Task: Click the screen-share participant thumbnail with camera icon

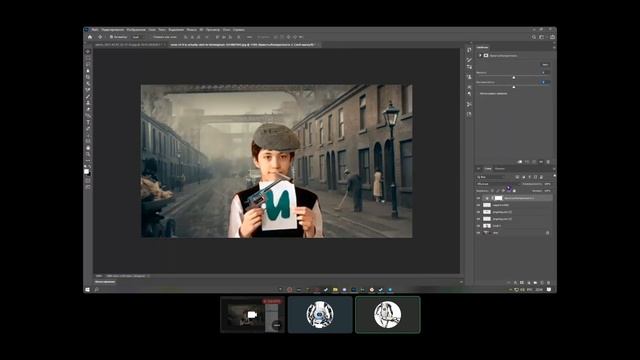Action: tap(252, 314)
